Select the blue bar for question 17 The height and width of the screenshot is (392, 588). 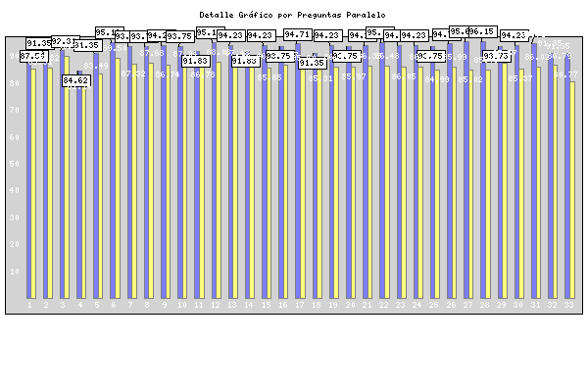click(298, 171)
